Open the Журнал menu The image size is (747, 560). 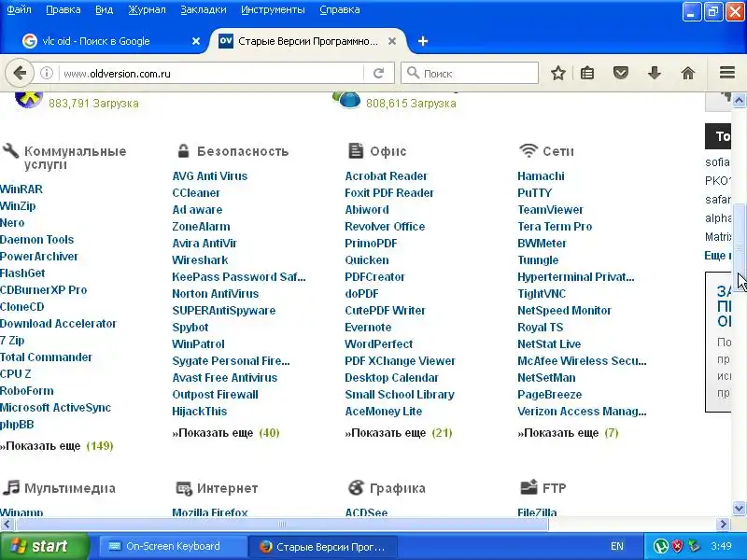(147, 9)
